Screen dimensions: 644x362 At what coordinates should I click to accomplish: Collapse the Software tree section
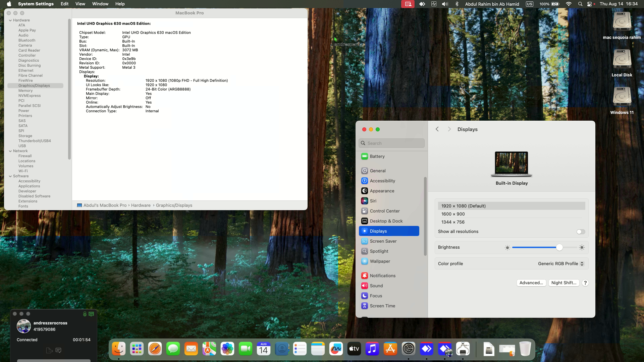pyautogui.click(x=10, y=176)
